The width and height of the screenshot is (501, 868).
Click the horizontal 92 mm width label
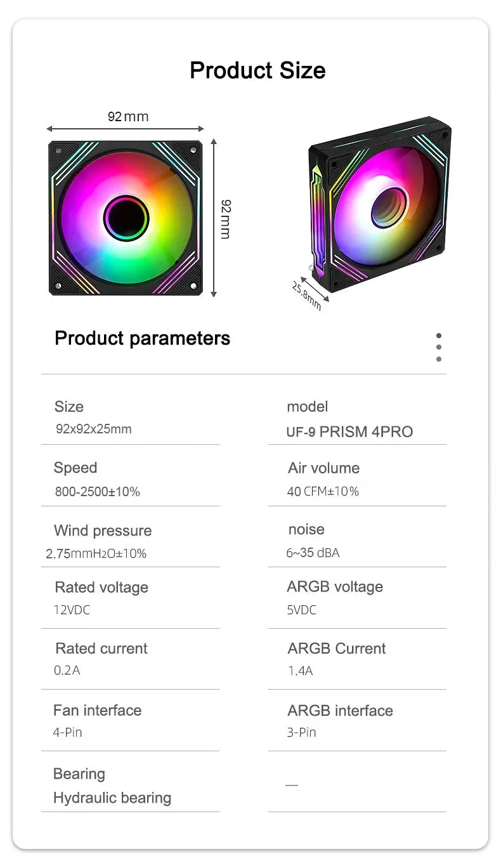[127, 117]
